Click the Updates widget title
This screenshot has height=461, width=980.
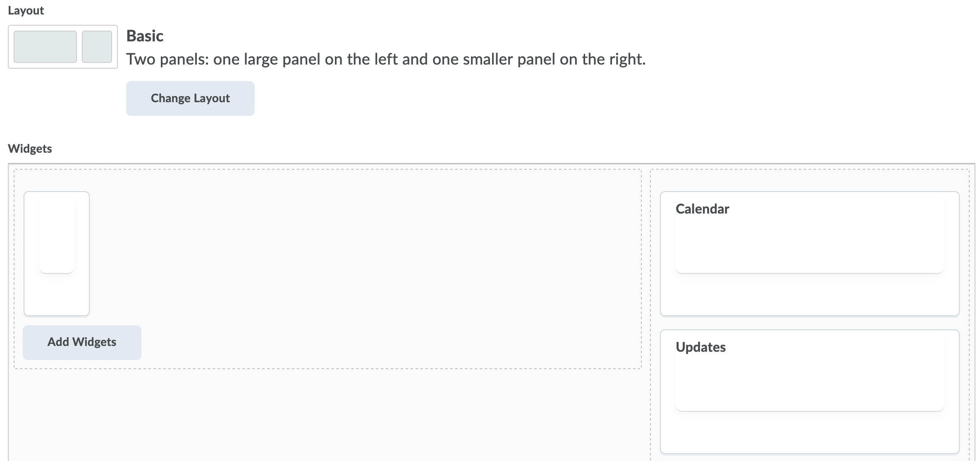[700, 347]
